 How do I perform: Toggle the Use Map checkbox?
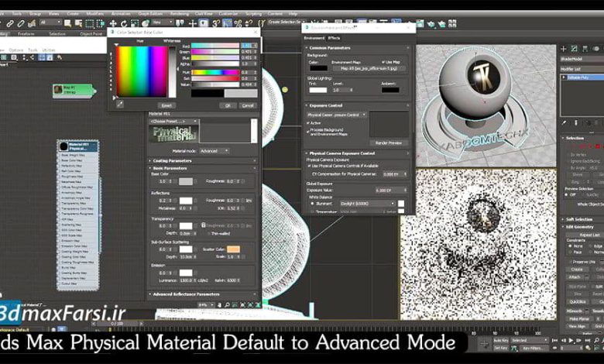coord(383,62)
